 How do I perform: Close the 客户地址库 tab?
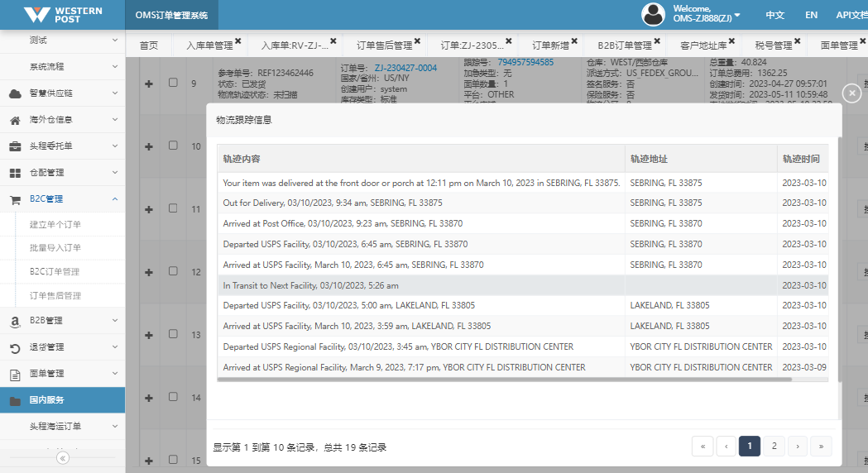pos(731,41)
